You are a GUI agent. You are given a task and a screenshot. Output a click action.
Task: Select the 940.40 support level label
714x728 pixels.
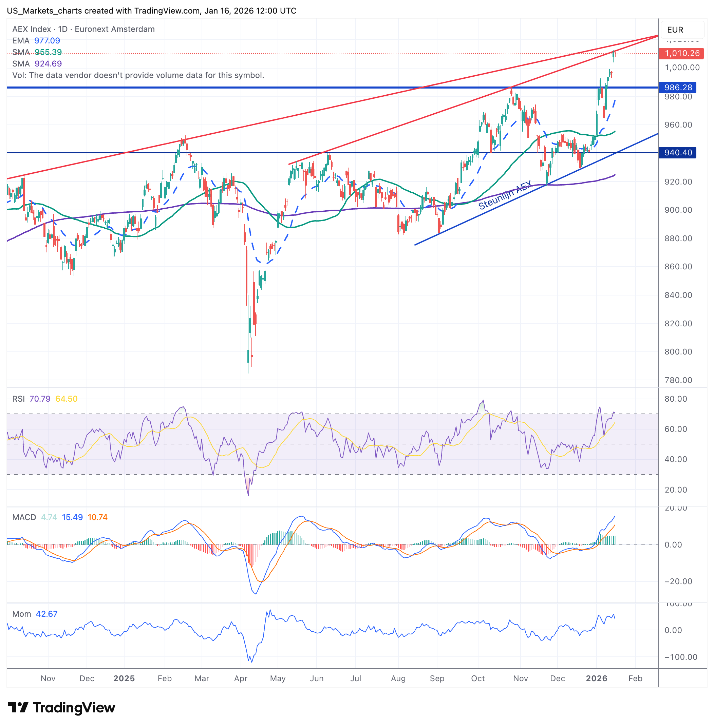[x=678, y=153]
